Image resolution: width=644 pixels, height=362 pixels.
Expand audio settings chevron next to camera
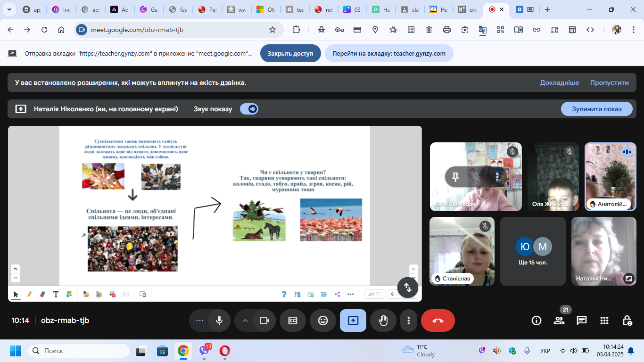(245, 321)
